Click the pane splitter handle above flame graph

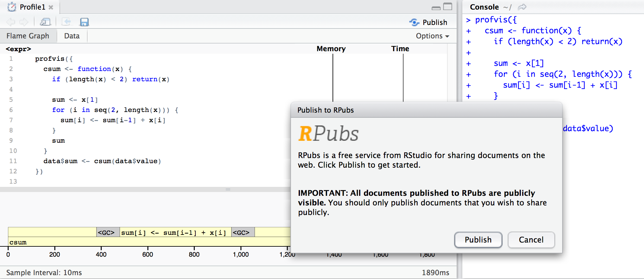(228, 189)
